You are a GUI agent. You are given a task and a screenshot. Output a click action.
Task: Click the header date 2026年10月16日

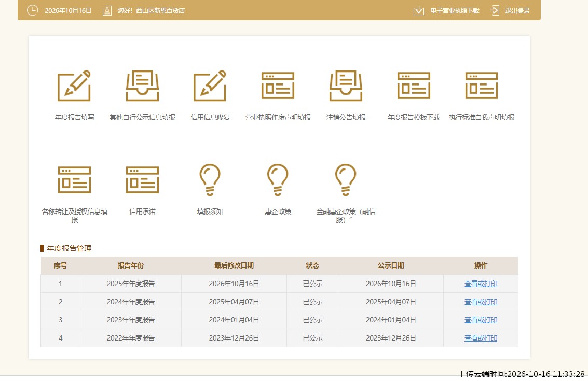click(x=68, y=10)
